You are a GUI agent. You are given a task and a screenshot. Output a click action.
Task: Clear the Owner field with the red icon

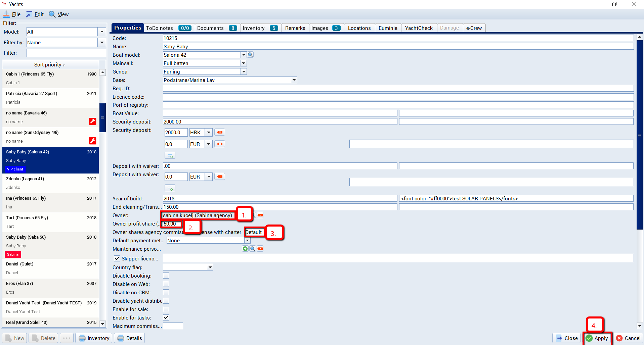coord(260,215)
